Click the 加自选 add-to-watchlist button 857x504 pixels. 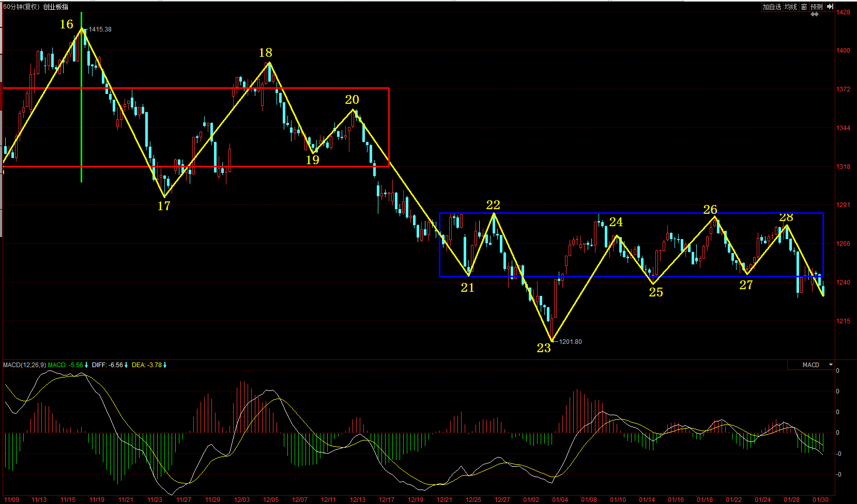coord(772,7)
